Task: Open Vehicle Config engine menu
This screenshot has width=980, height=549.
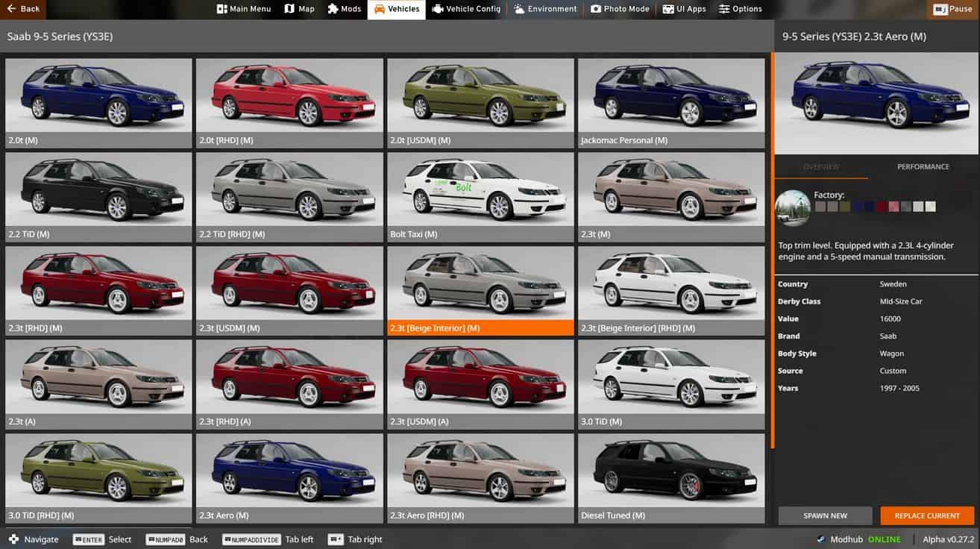Action: point(465,9)
